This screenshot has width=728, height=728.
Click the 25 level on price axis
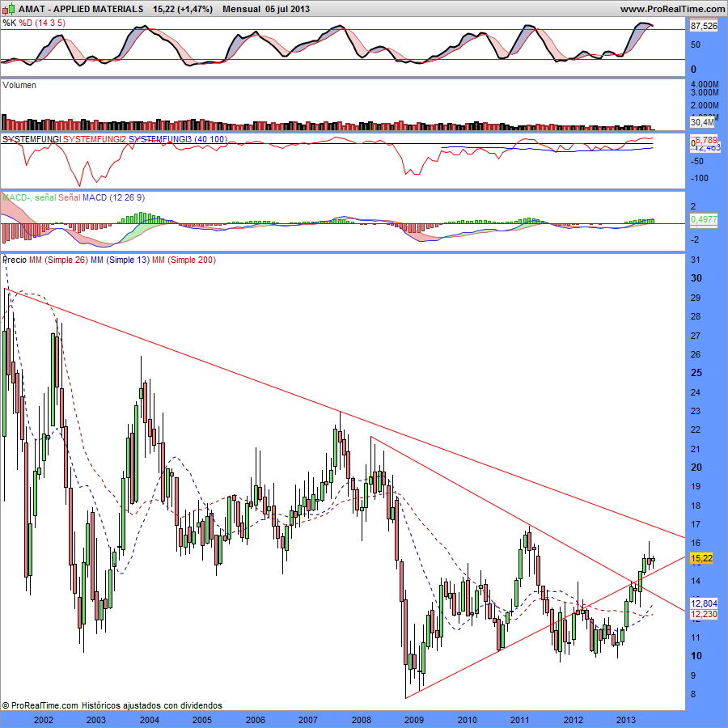coord(696,373)
